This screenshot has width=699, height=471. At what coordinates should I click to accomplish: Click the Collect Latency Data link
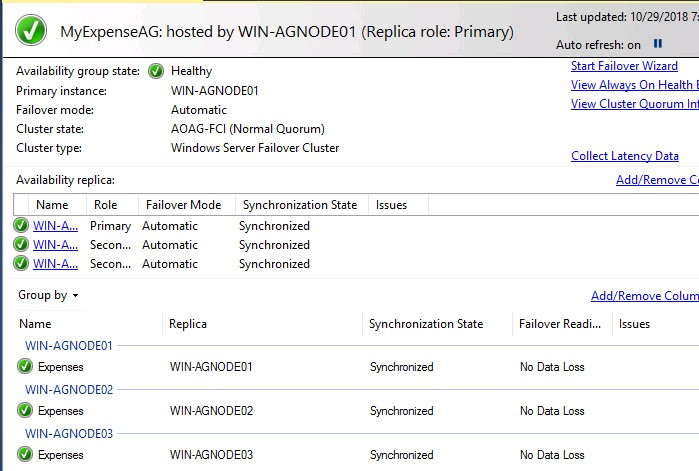point(625,156)
